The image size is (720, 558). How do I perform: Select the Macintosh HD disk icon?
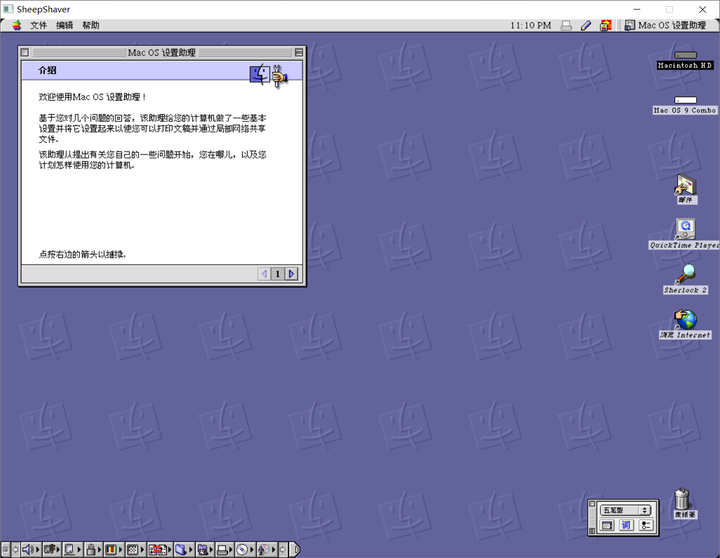click(685, 55)
